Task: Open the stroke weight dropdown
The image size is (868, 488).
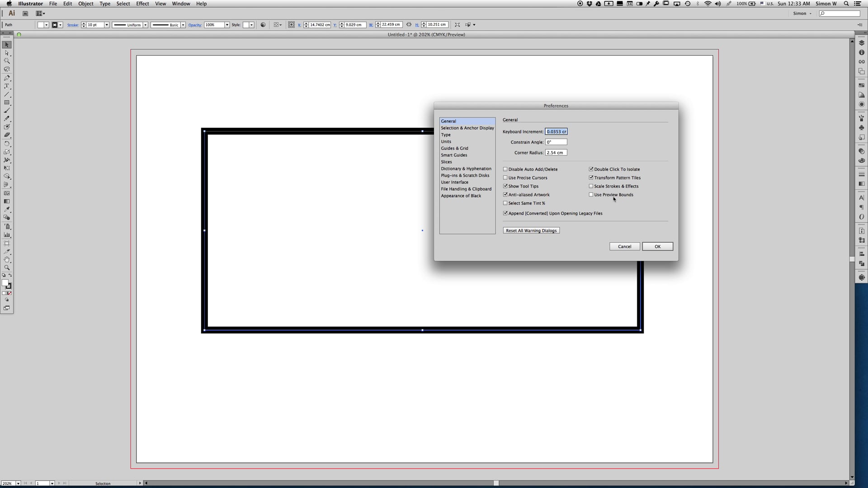Action: click(x=107, y=25)
